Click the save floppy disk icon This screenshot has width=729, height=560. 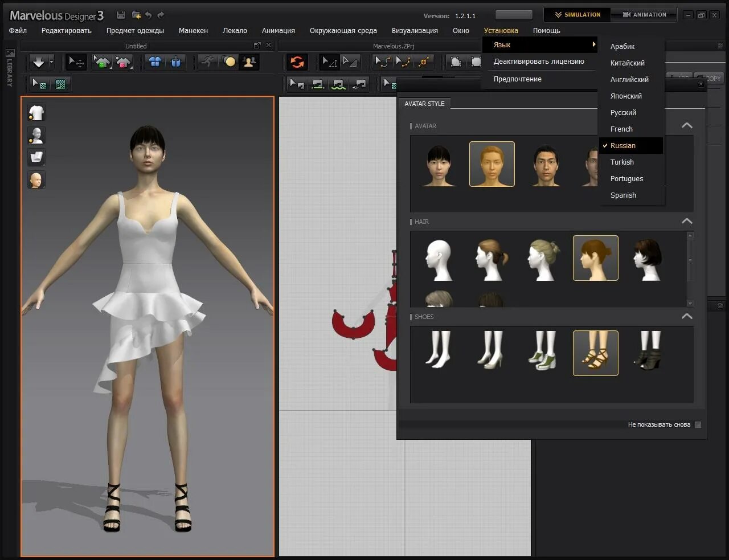click(x=121, y=15)
